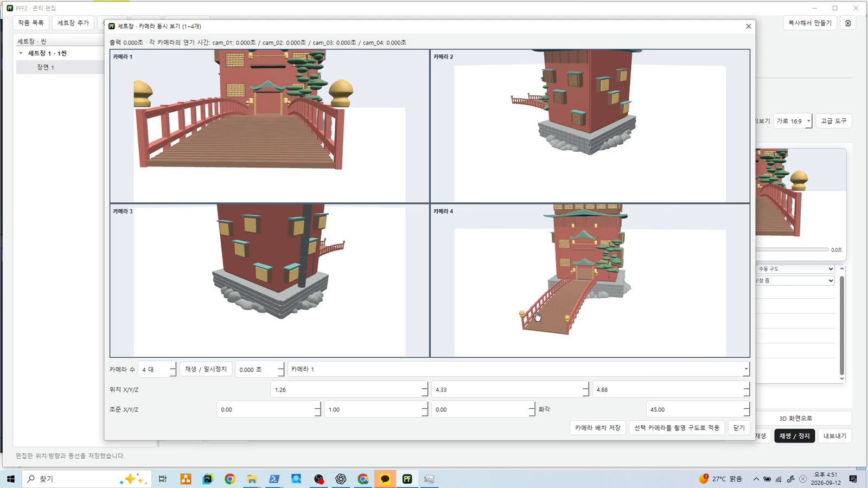The image size is (868, 488).
Task: Open the Windows Start menu
Action: (x=10, y=479)
